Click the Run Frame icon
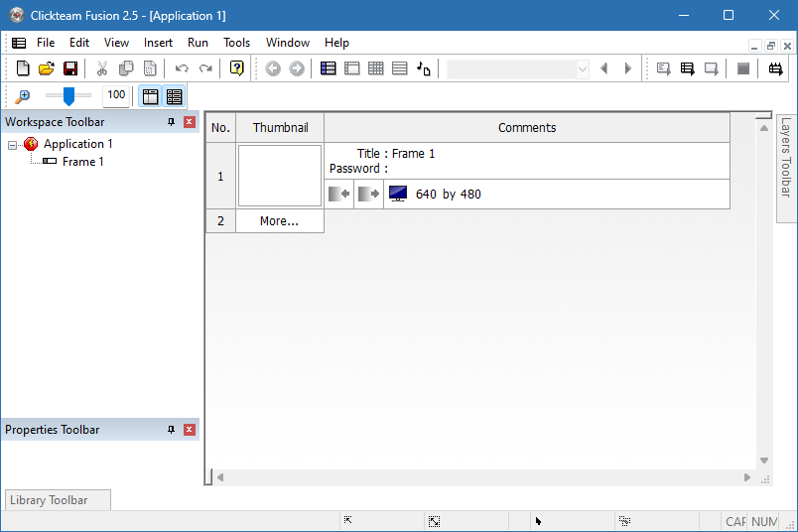The width and height of the screenshot is (798, 532). [x=711, y=68]
